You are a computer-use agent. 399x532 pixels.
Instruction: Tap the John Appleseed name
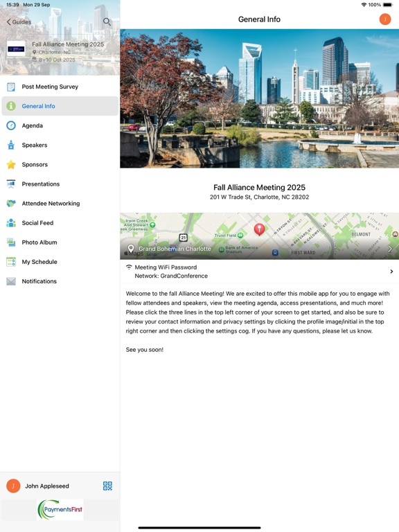click(x=47, y=486)
